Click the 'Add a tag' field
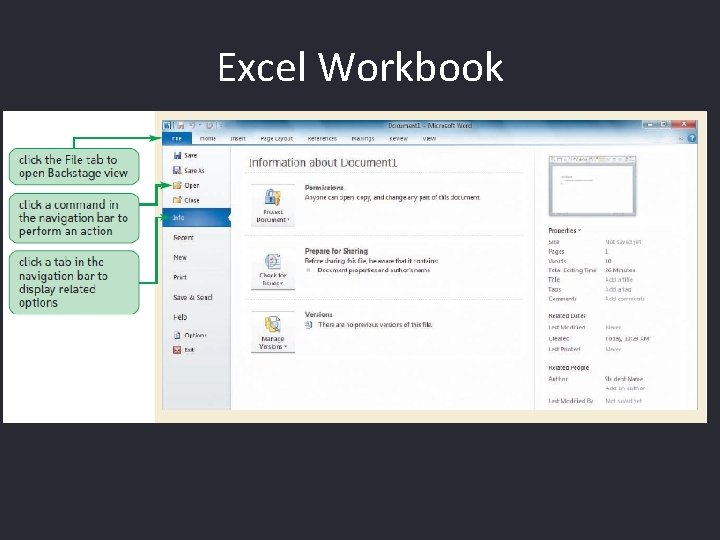Viewport: 720px width, 540px height. click(x=618, y=289)
